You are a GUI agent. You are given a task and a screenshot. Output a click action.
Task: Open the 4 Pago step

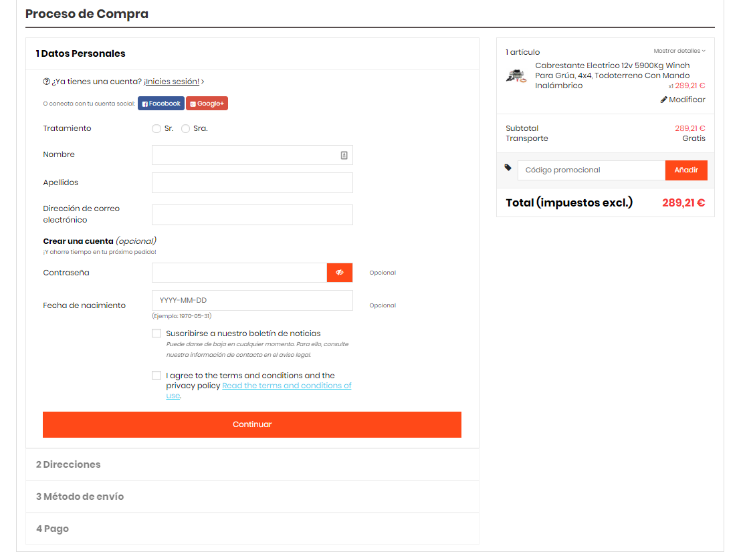click(x=52, y=529)
